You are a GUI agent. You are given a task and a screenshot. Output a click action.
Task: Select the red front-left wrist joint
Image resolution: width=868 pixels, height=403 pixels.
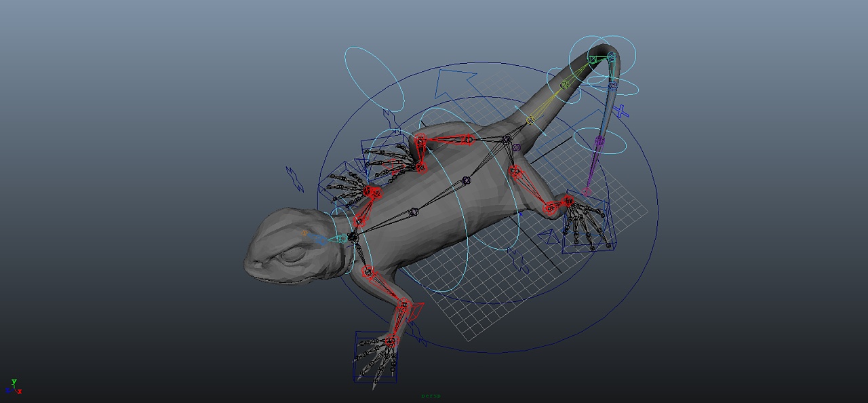(391, 342)
